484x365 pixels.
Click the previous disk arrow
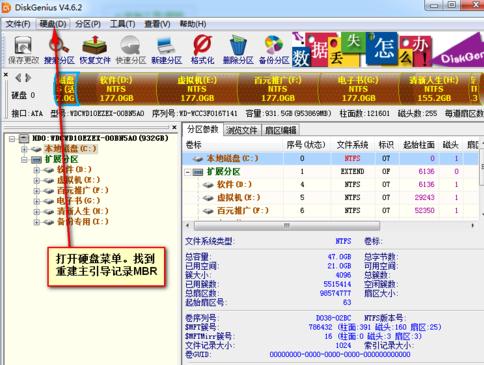(x=18, y=78)
